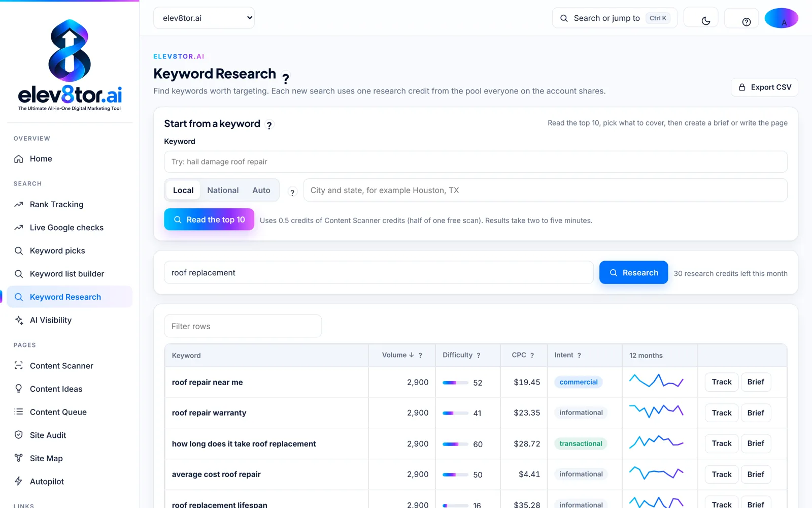Click the AI Visibility sparkle icon
Screen dimensions: 812x508
coord(19,320)
